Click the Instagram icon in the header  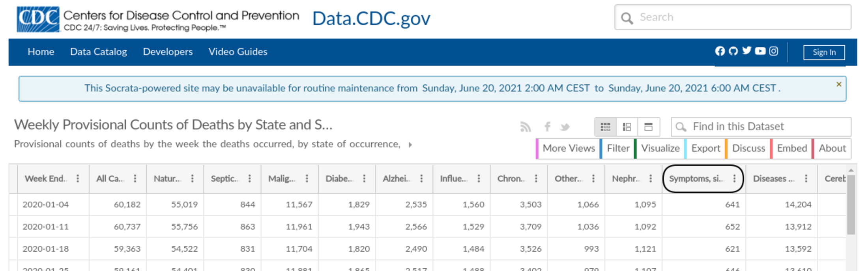(x=774, y=51)
